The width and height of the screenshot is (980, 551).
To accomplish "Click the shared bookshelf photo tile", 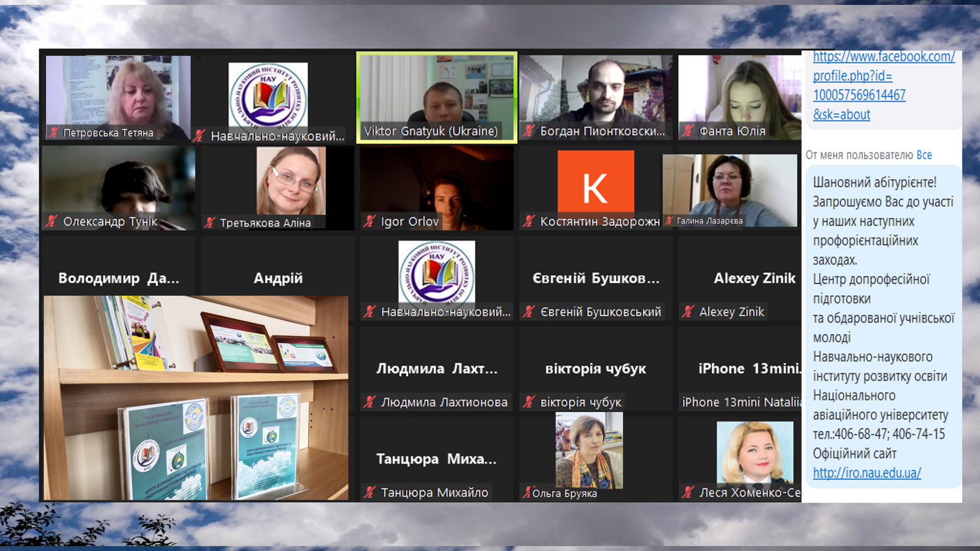I will [196, 397].
